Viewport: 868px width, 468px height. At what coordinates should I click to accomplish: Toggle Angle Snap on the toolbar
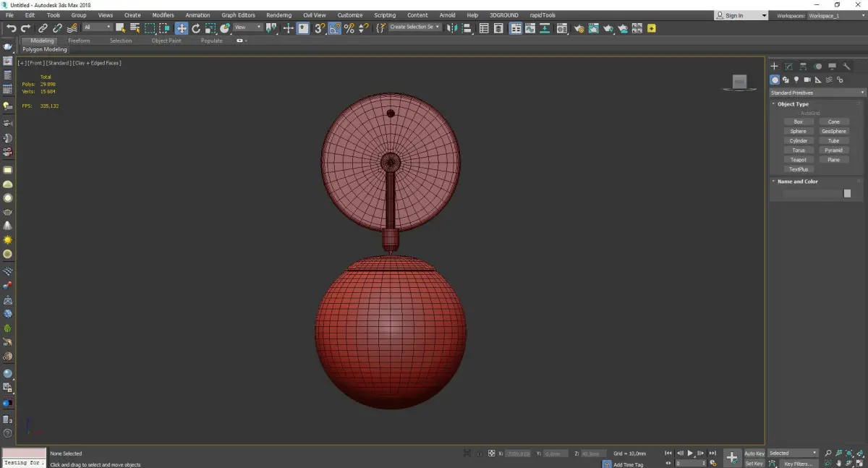click(334, 28)
